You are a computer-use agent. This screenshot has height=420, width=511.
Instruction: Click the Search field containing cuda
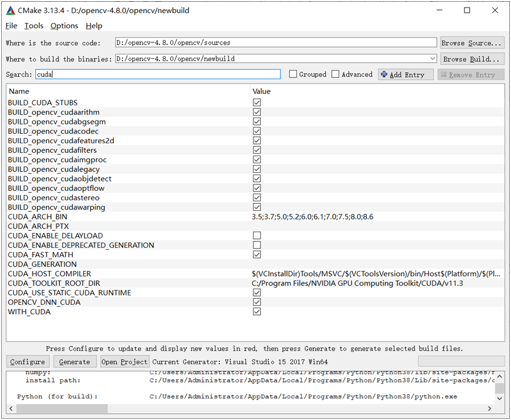point(157,75)
